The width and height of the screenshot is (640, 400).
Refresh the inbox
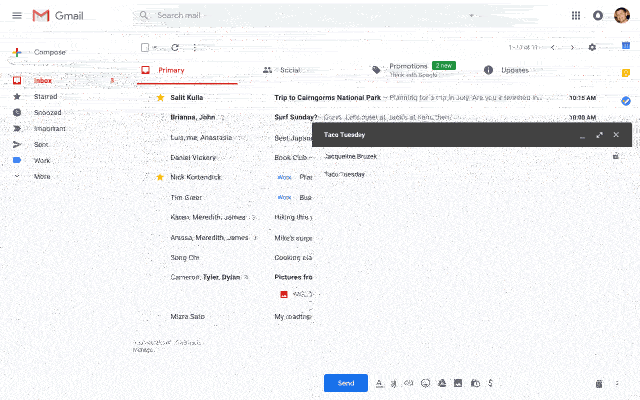pos(175,48)
